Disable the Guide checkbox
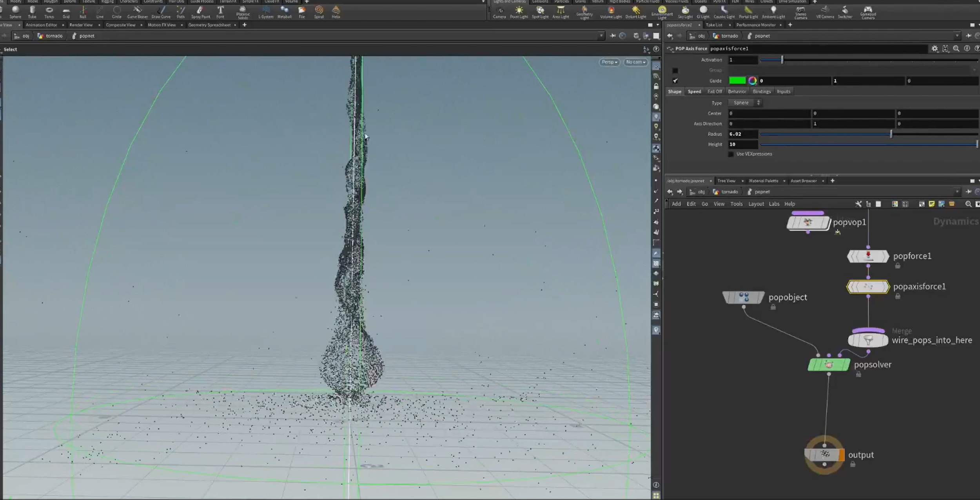Screen dimensions: 980x500 pos(676,80)
